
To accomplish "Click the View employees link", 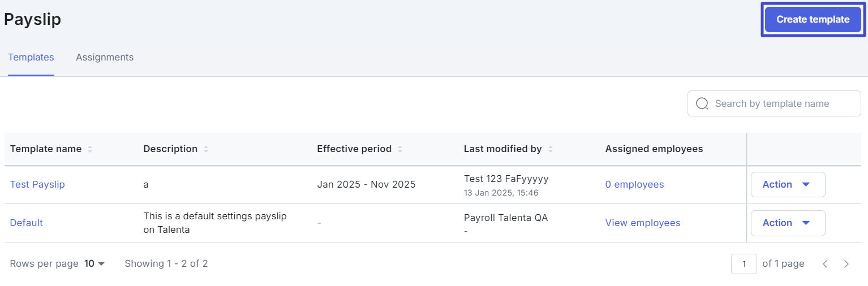I will coord(643,223).
